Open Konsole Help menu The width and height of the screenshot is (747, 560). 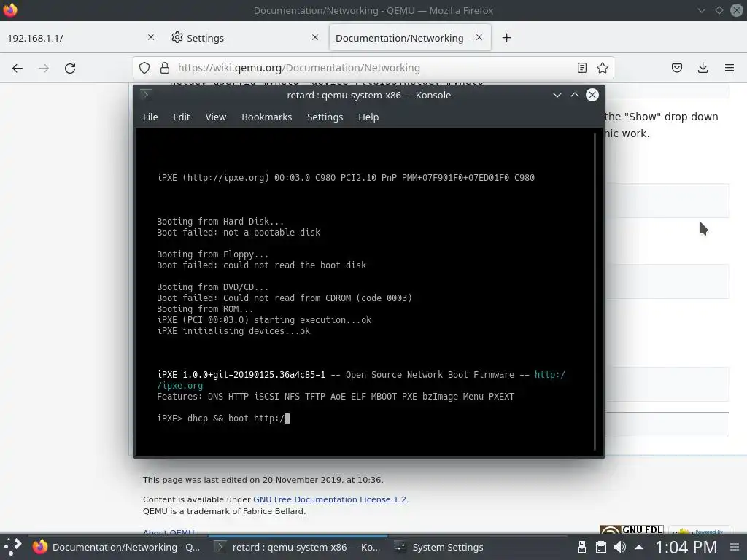pyautogui.click(x=368, y=117)
